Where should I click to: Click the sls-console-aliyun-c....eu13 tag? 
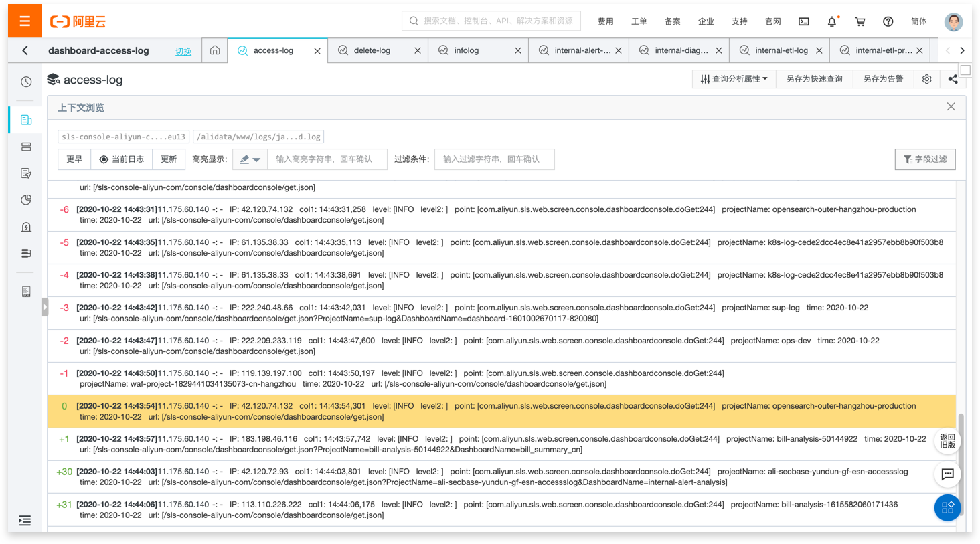click(124, 137)
